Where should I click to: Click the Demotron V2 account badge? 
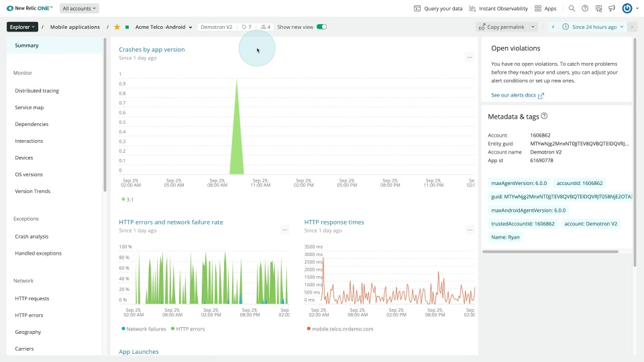coord(217,27)
